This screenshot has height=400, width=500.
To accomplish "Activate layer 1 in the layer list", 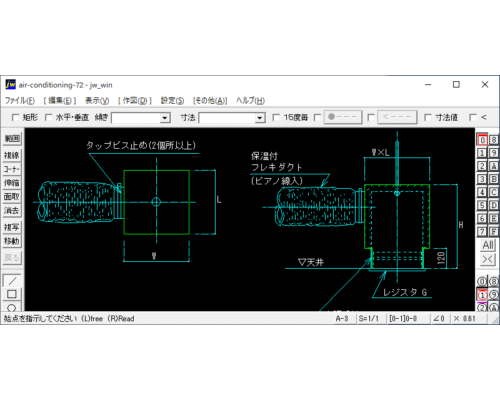I will [482, 153].
